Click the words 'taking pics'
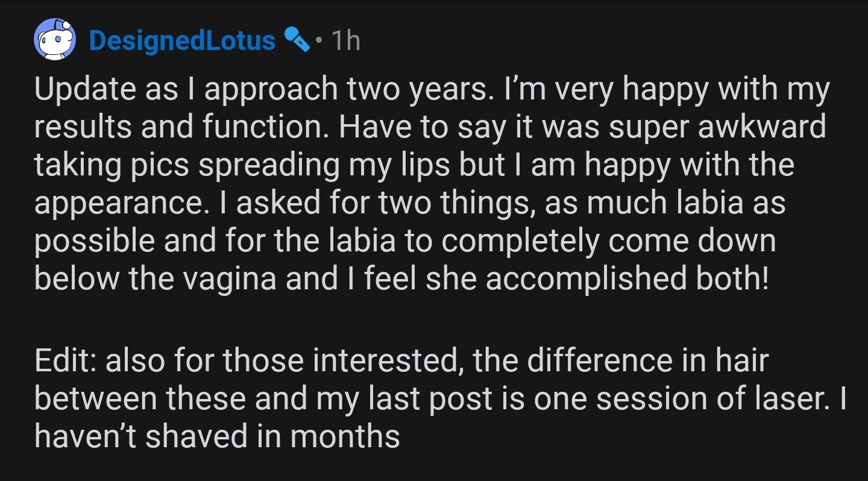This screenshot has width=868, height=481. (x=112, y=166)
